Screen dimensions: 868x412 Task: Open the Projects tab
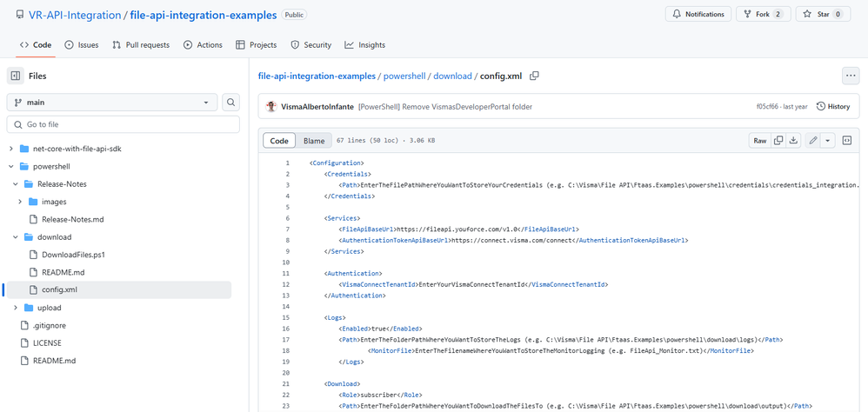(x=256, y=45)
